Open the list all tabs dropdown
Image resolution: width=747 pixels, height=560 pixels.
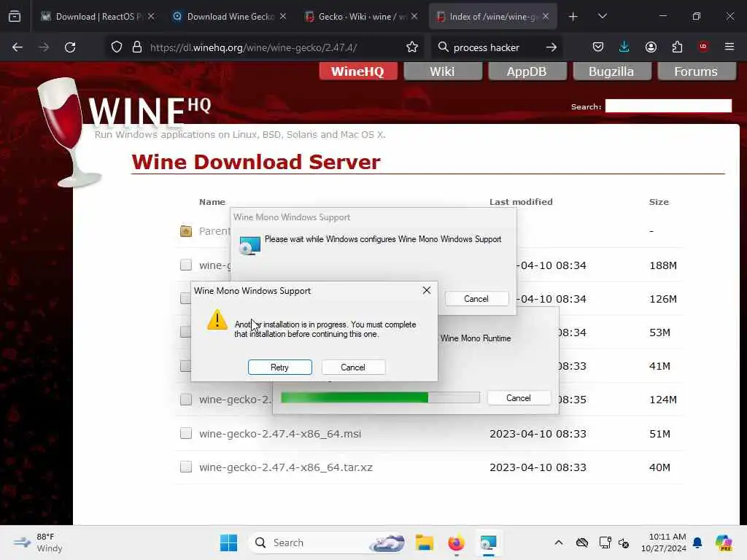(602, 17)
